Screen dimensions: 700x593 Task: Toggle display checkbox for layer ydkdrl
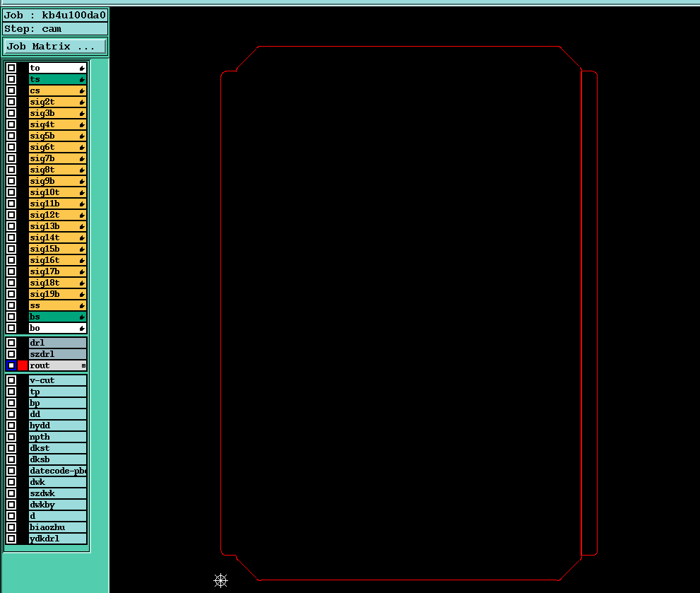(11, 539)
